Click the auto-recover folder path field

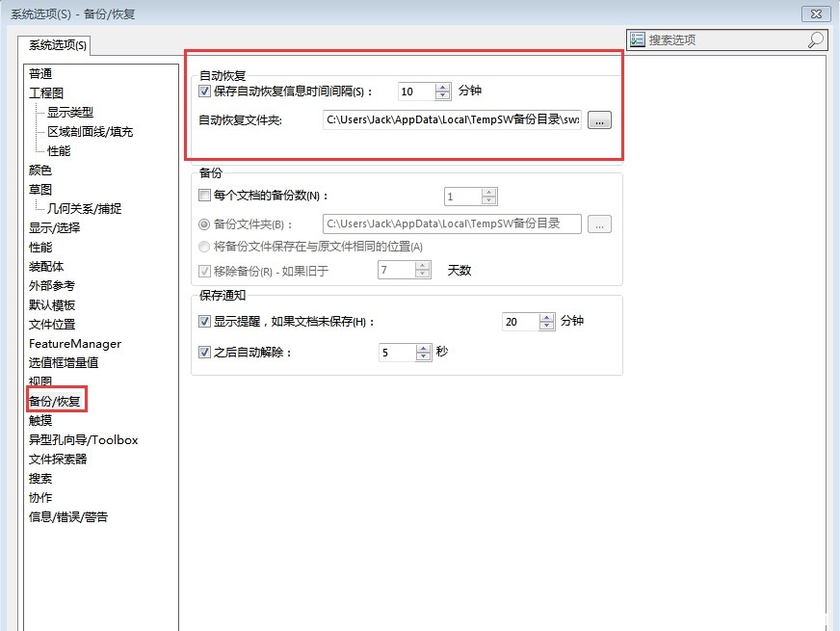coord(453,120)
